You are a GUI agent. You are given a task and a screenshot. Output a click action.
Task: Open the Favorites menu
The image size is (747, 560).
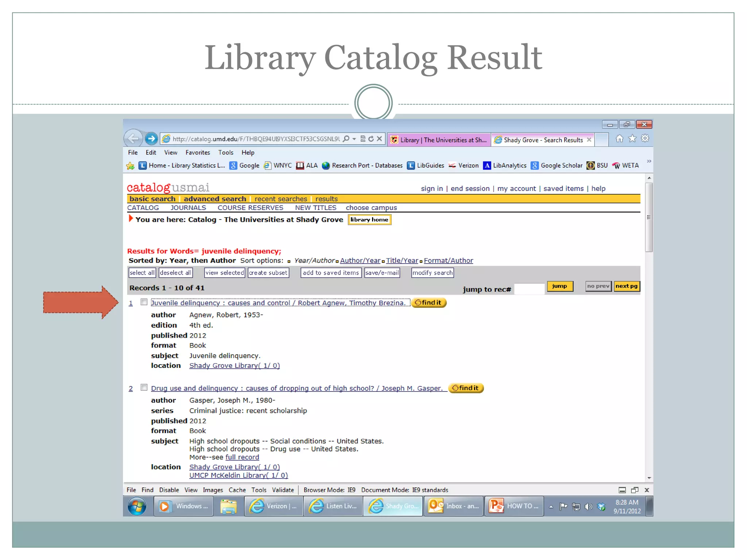(x=198, y=153)
